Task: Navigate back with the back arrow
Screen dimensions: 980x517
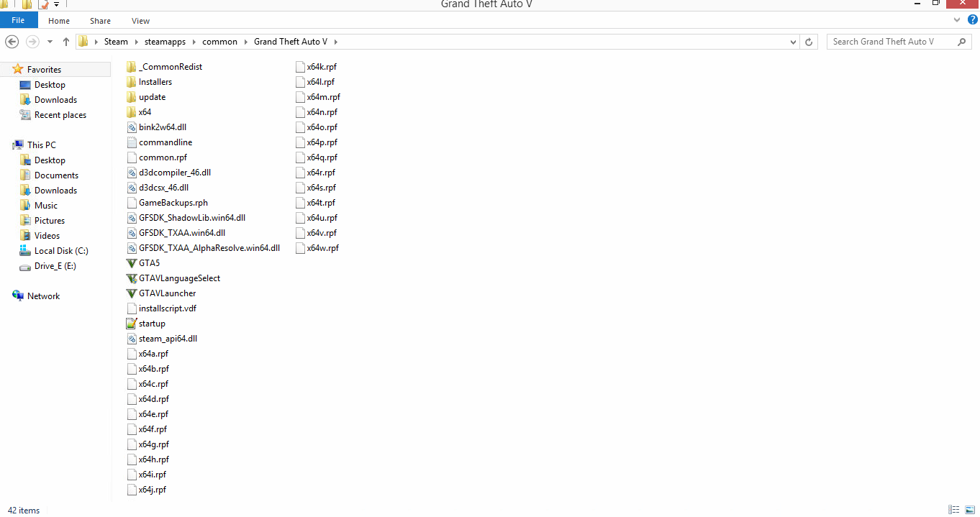Action: tap(12, 42)
